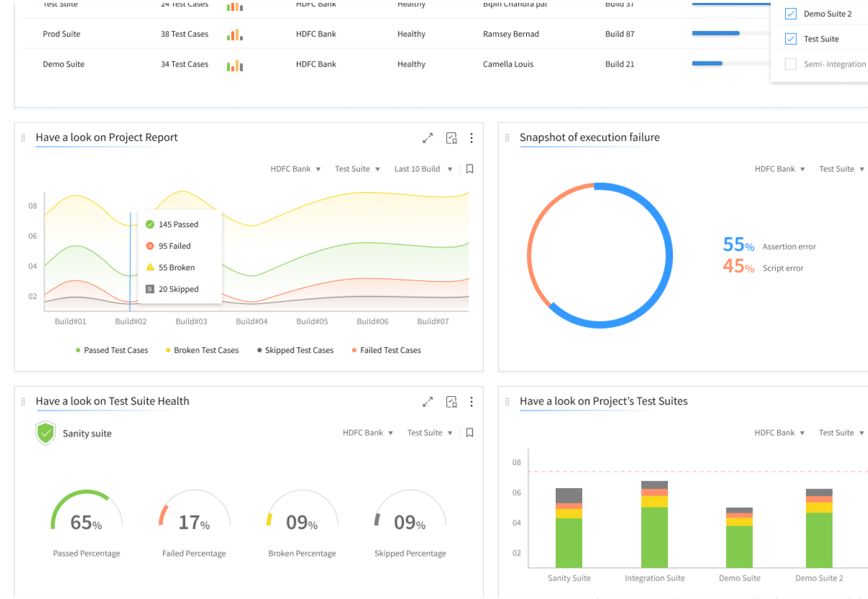Click the 'Build 87' cell
The image size is (868, 599).
(x=620, y=34)
